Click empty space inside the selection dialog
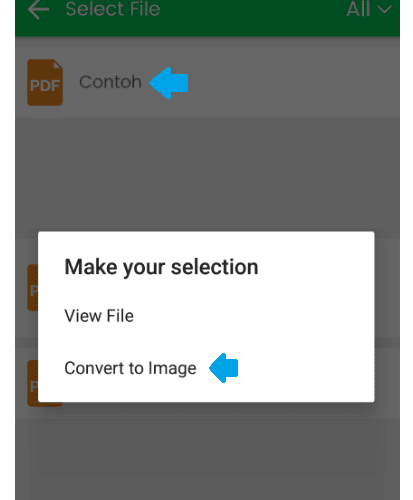 click(300, 317)
